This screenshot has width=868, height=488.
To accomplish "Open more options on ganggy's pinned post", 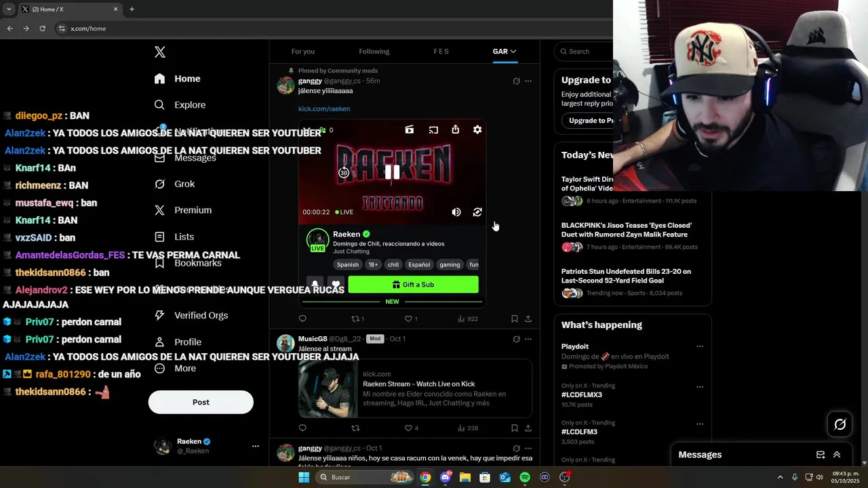I will point(528,81).
